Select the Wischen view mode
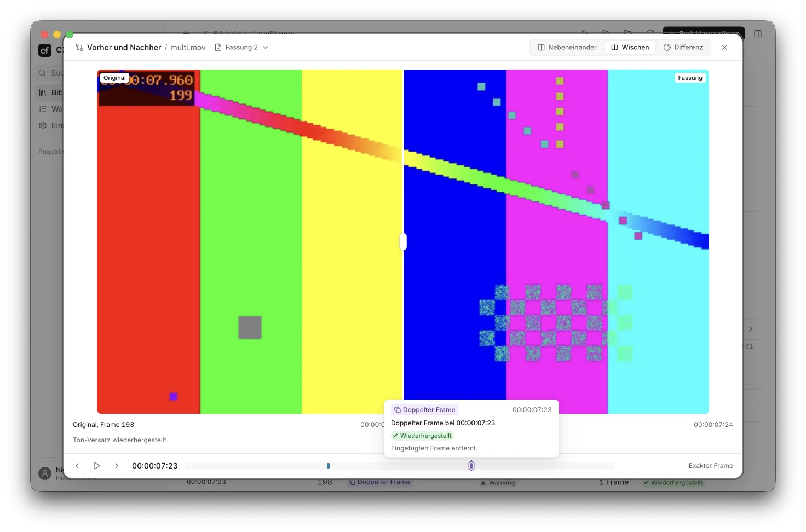Screen dimensions: 806x532 click(630, 48)
